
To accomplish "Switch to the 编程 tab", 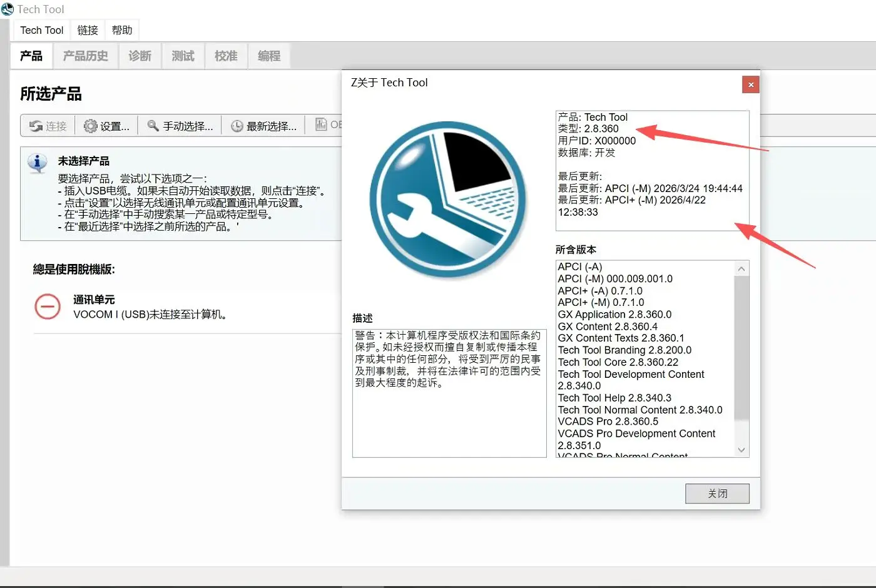I will [269, 56].
